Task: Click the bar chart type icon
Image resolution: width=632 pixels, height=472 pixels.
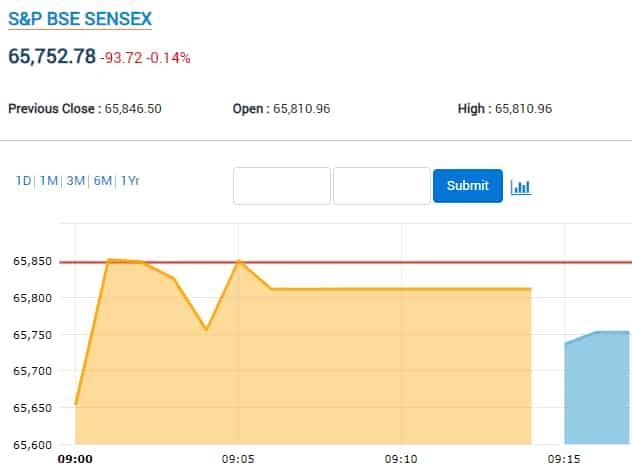Action: click(520, 186)
